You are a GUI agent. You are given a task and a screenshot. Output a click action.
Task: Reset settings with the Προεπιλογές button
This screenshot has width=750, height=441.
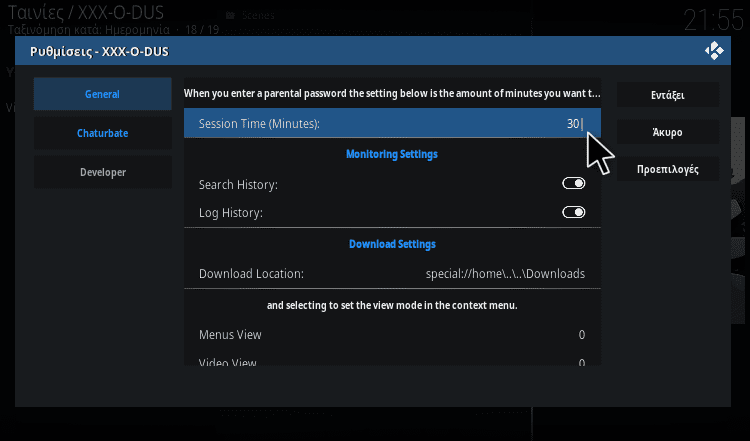tap(668, 169)
